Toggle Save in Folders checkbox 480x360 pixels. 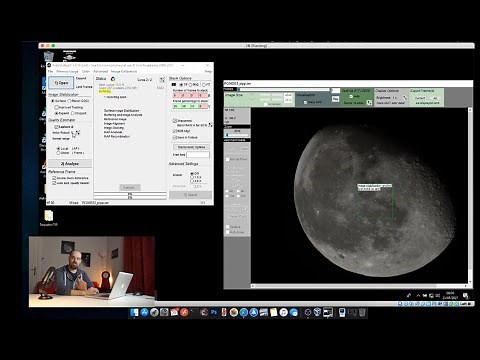[x=185, y=137]
